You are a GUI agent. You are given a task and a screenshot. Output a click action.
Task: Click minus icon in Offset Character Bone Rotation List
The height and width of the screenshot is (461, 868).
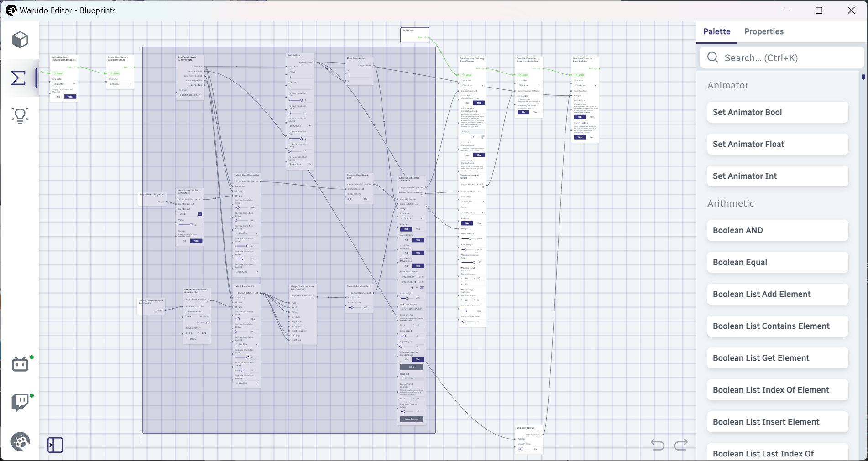(203, 322)
